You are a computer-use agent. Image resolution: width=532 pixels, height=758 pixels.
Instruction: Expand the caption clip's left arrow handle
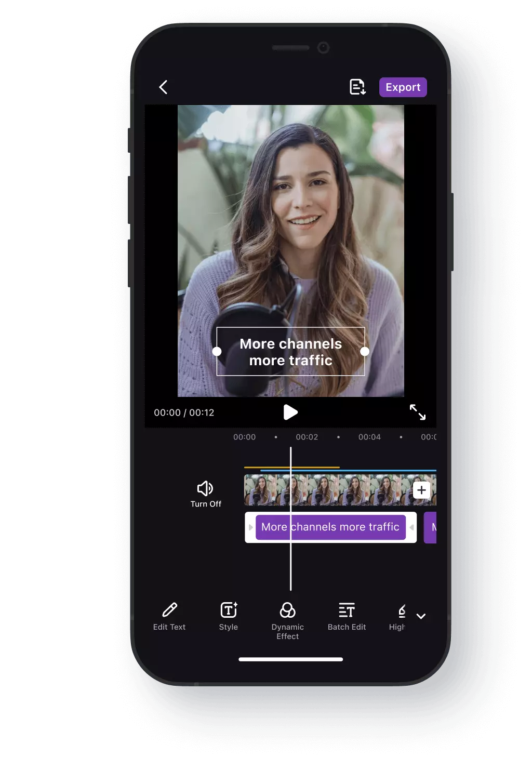click(250, 527)
